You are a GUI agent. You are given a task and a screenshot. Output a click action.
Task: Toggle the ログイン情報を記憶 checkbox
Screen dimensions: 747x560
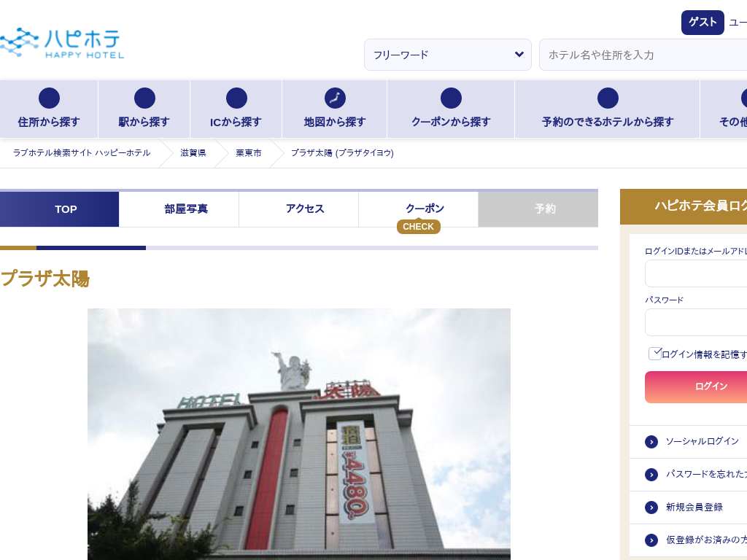(654, 354)
